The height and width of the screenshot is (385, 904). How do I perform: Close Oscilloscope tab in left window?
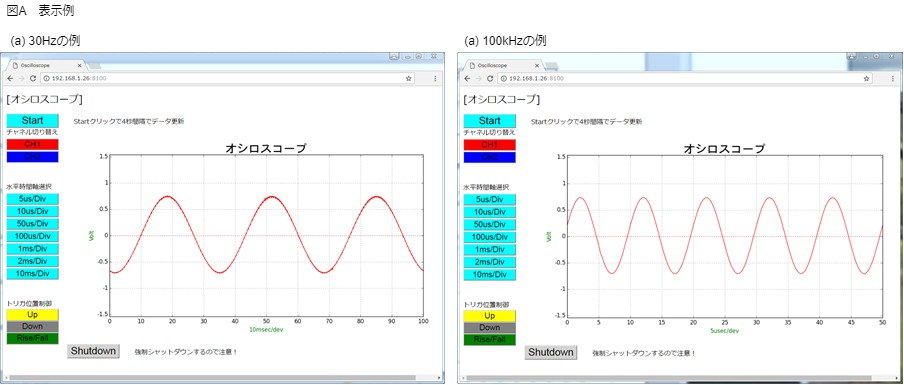coord(80,65)
